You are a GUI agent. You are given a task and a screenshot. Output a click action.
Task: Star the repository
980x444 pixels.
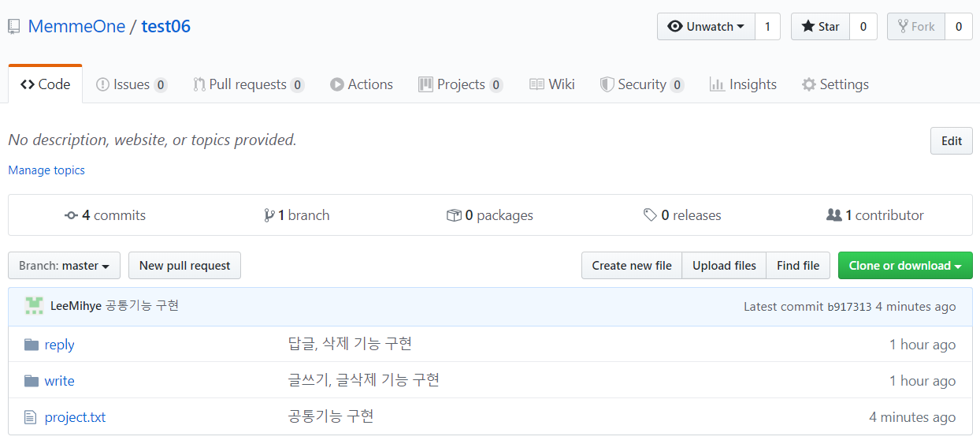(820, 27)
